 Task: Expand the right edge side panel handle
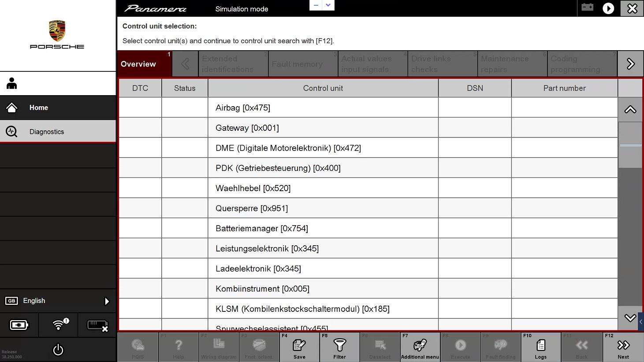click(x=640, y=322)
